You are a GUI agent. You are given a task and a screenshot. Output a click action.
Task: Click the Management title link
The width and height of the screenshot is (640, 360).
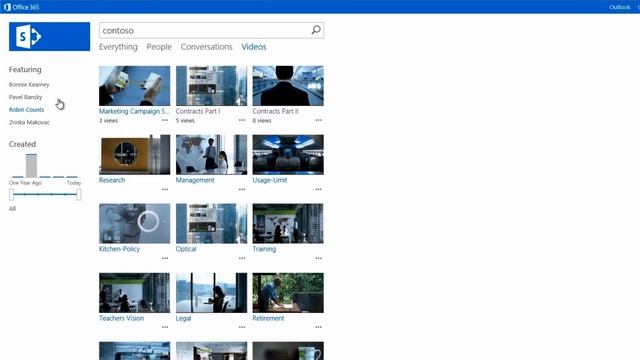point(195,180)
